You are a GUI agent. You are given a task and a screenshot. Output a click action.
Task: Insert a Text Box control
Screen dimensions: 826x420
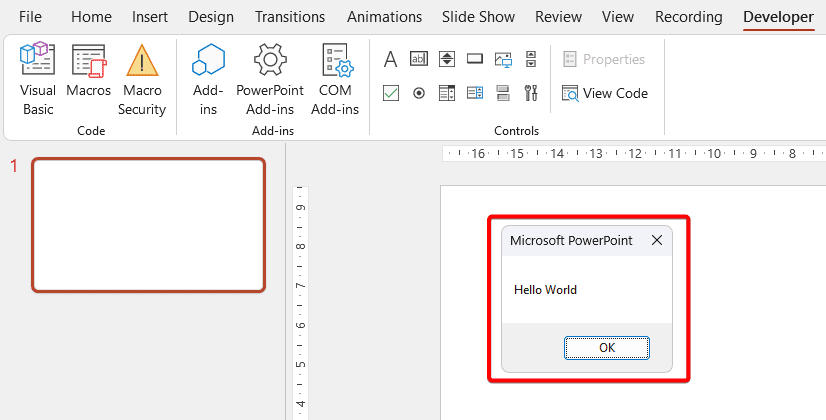click(x=419, y=59)
